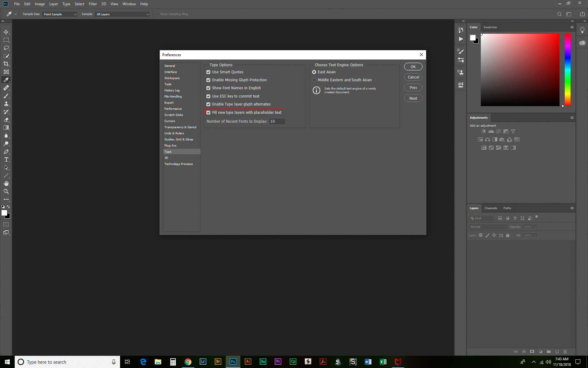Select the Move tool

(x=6, y=32)
